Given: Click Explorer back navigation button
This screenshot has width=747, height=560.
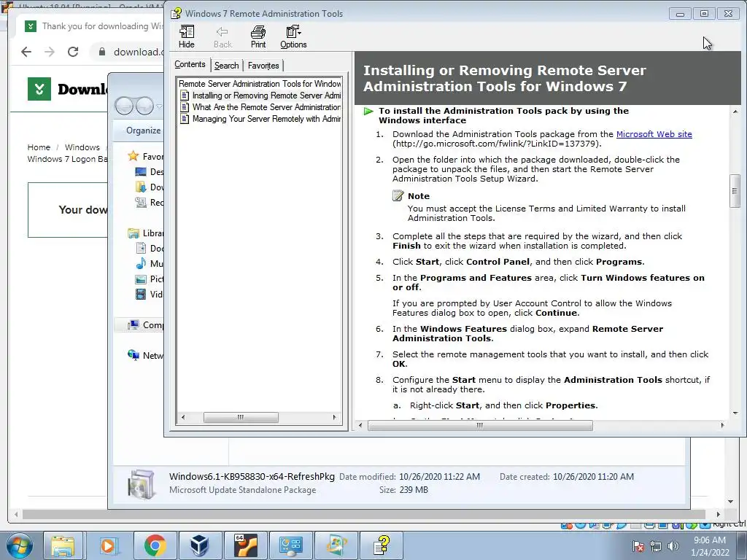Looking at the screenshot, I should click(124, 106).
